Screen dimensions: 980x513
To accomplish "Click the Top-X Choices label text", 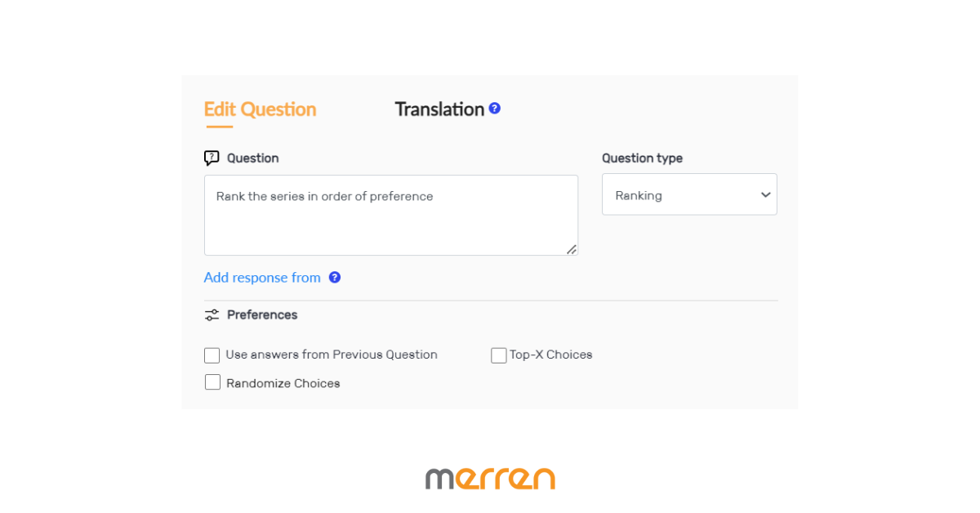I will pyautogui.click(x=551, y=355).
